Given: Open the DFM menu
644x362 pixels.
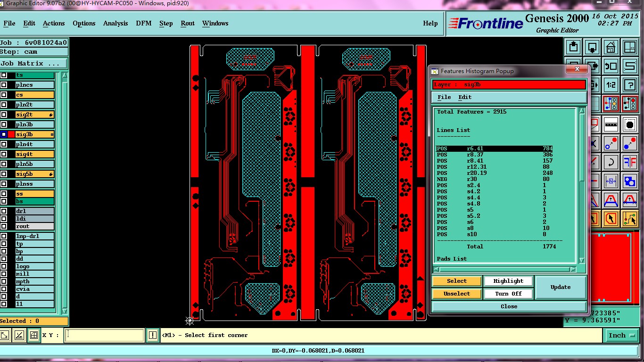Looking at the screenshot, I should (144, 23).
